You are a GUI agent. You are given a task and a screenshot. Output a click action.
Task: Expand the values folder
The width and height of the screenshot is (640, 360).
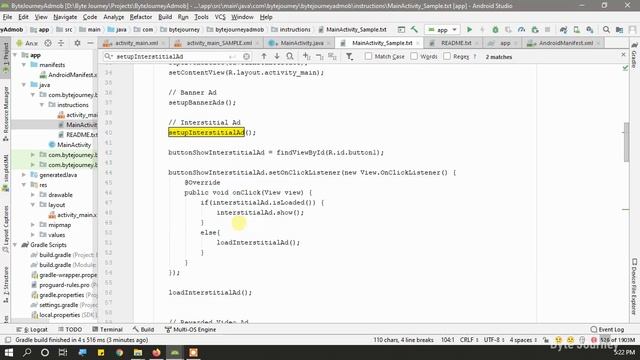coord(33,235)
